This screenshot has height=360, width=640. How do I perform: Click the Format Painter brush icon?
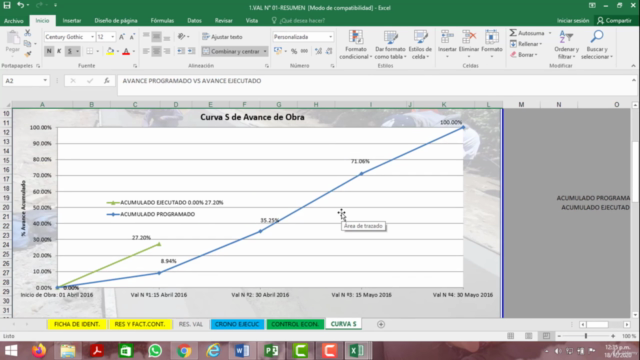point(28,54)
